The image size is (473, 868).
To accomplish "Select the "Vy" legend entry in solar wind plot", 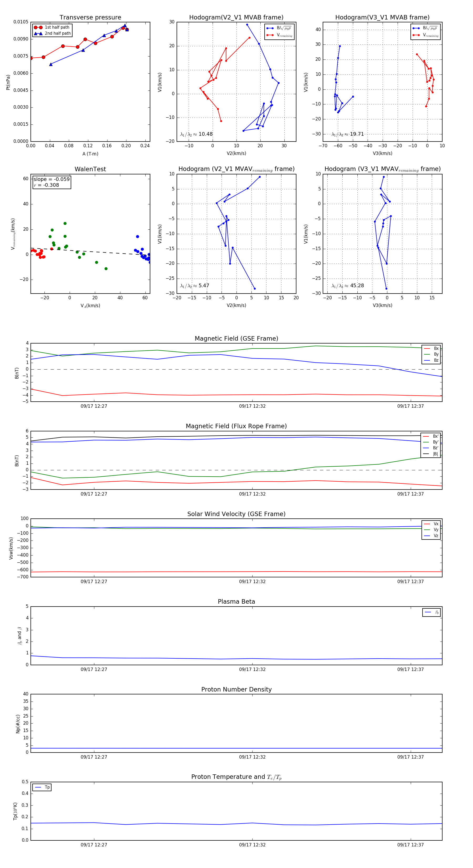I will pos(431,530).
